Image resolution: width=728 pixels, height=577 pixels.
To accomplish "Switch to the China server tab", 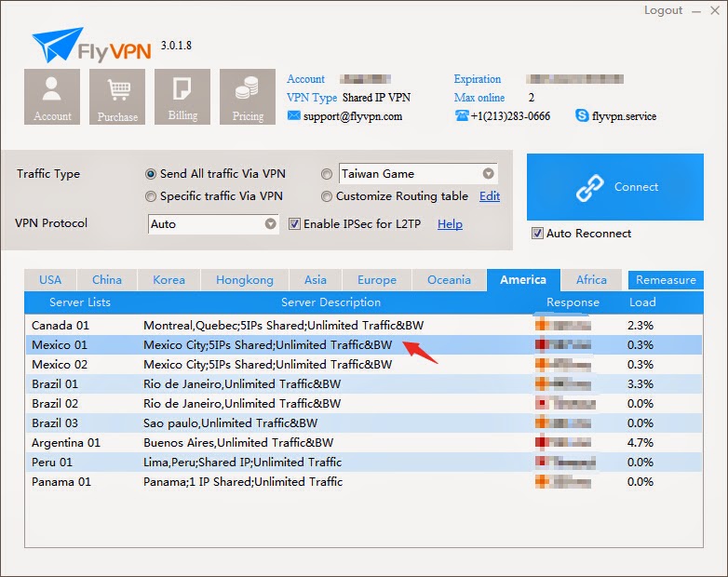I will coord(107,280).
